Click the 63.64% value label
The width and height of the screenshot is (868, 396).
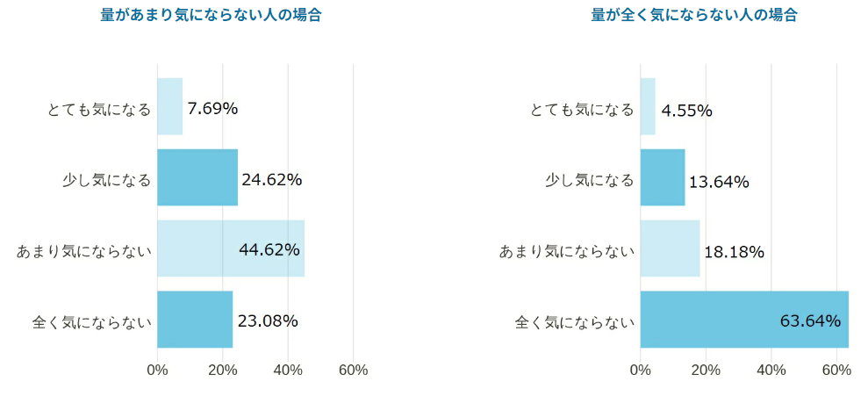[810, 320]
